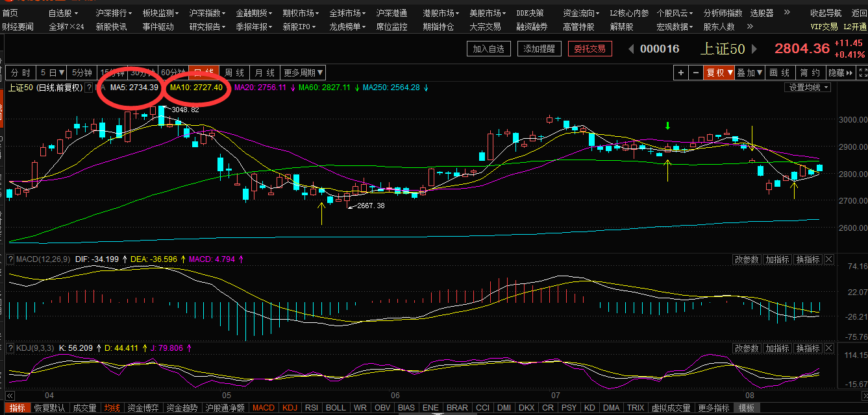This screenshot has width=868, height=415.
Task: Open the 复权 dropdown
Action: (719, 73)
